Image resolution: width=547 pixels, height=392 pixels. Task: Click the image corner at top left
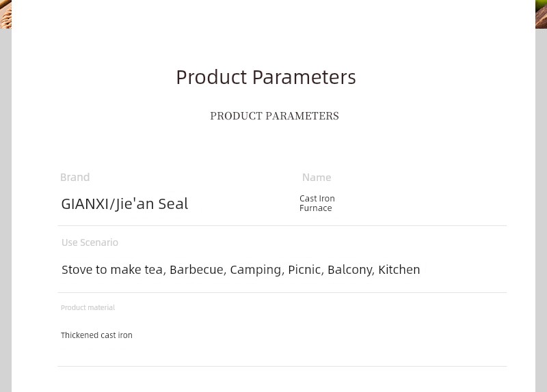tap(5, 14)
